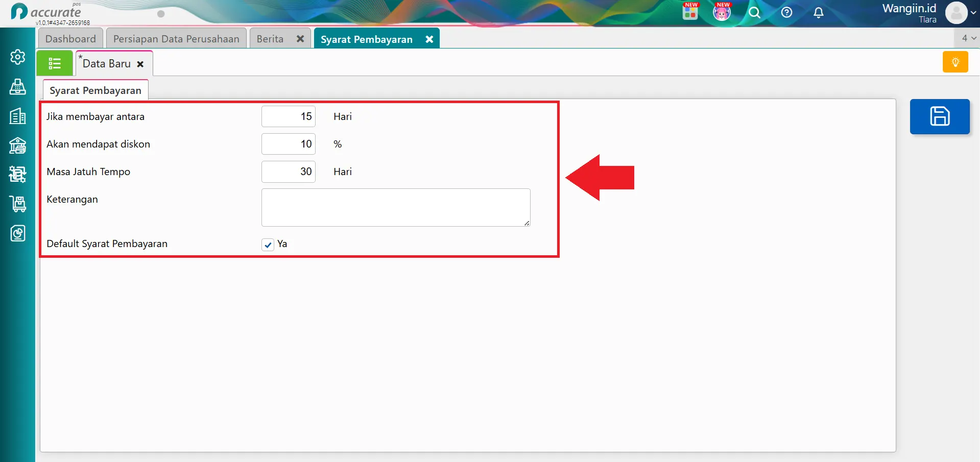Click the Default Syarat Pembayaran label
The image size is (980, 462).
[x=107, y=244]
